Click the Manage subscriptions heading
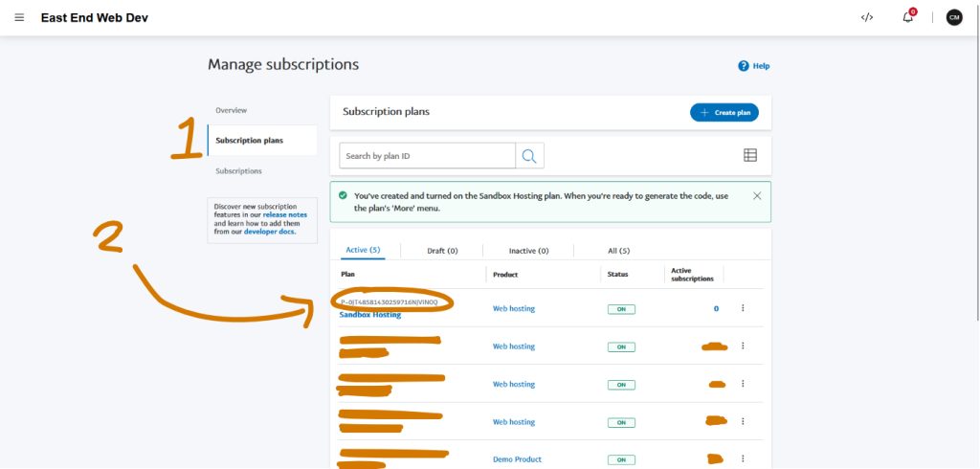Image resolution: width=980 pixels, height=469 pixels. point(283,64)
